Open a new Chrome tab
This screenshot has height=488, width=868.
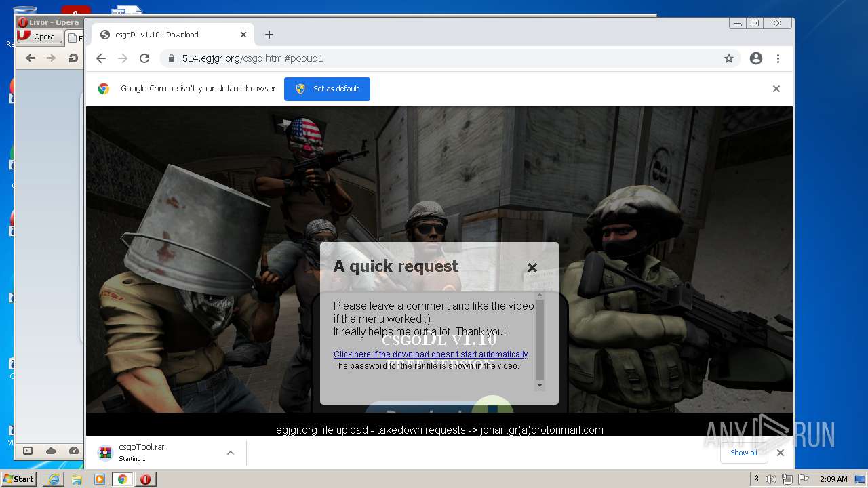point(269,35)
